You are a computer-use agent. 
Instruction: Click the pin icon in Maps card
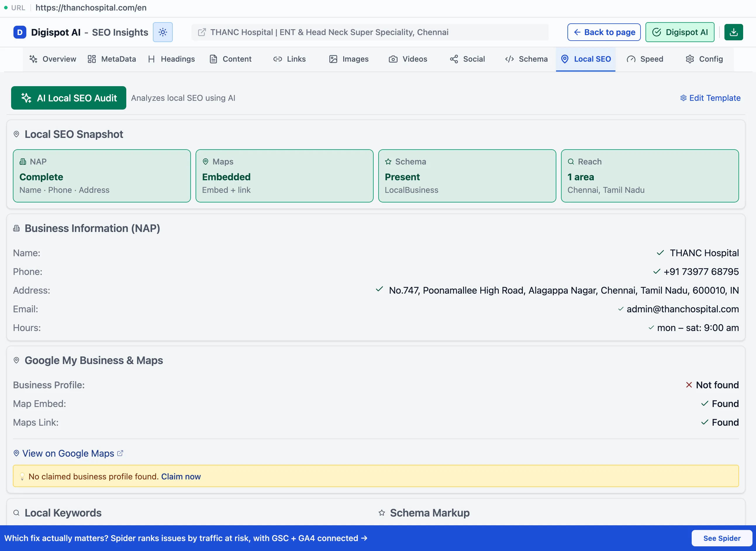[206, 162]
